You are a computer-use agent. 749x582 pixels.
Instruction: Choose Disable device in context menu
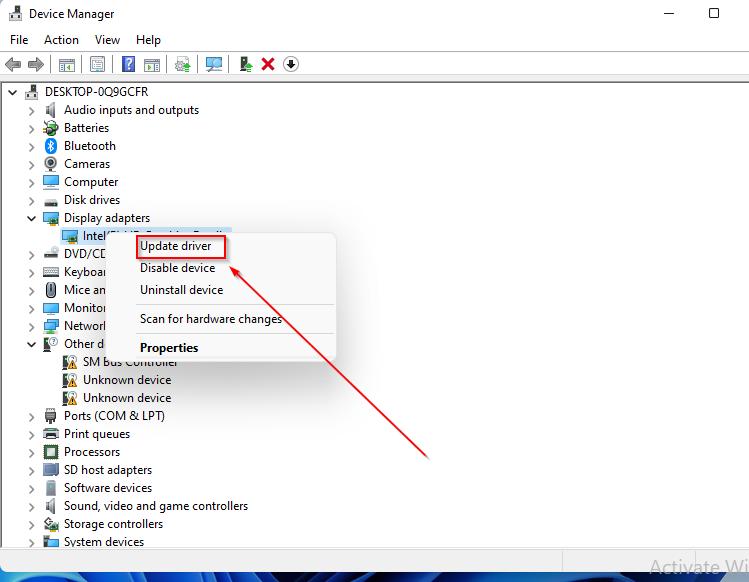(x=177, y=268)
